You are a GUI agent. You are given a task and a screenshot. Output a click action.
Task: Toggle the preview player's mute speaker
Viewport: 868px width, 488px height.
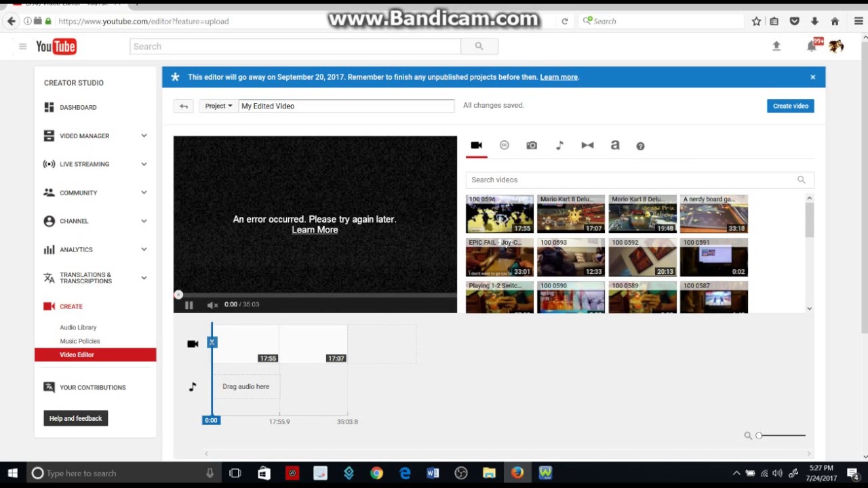pyautogui.click(x=212, y=305)
